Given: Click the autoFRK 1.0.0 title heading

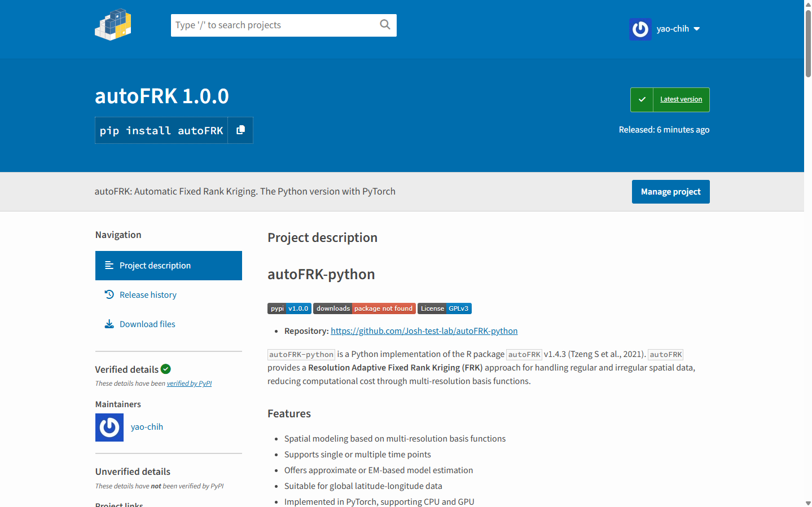Looking at the screenshot, I should click(162, 96).
